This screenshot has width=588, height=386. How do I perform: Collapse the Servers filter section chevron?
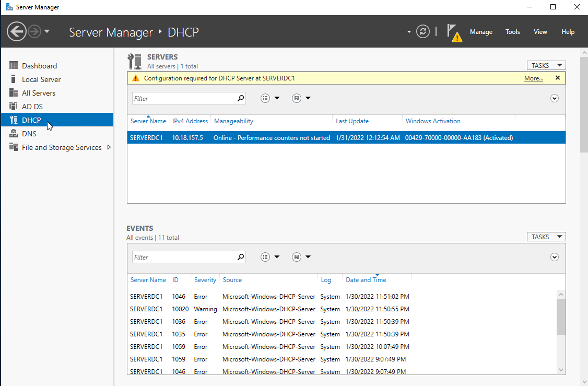pos(555,98)
